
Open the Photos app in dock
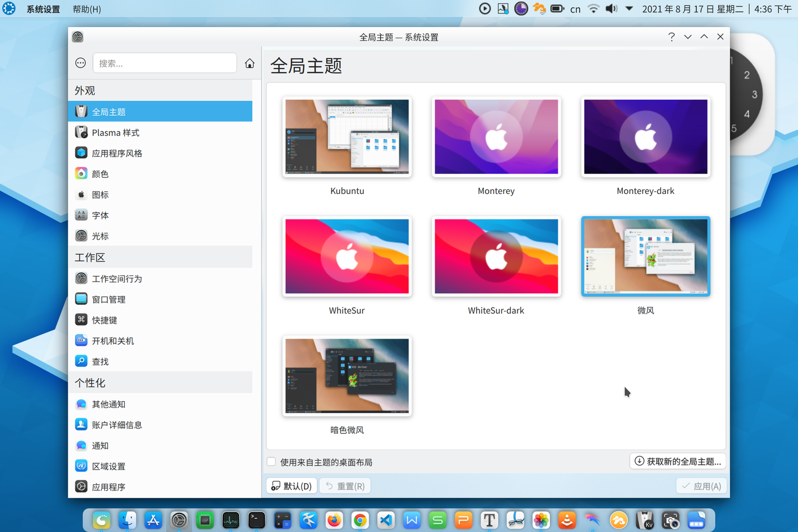pyautogui.click(x=541, y=520)
